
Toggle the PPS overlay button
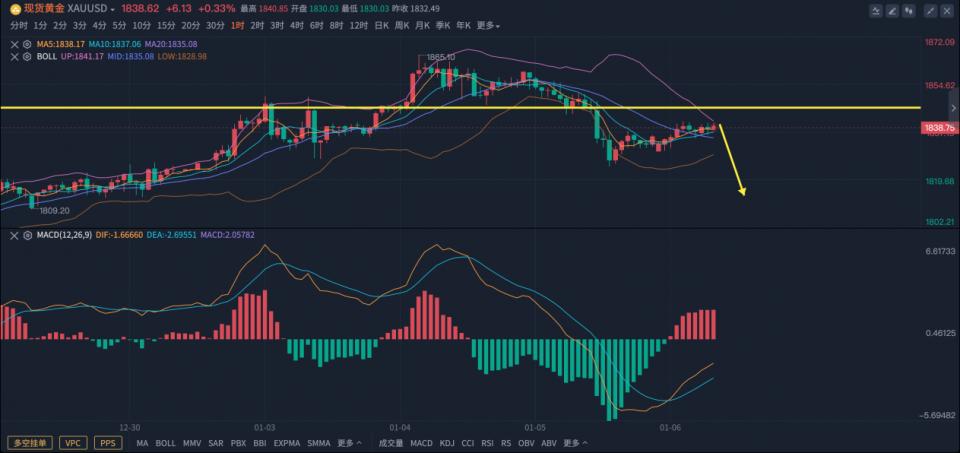pyautogui.click(x=108, y=443)
